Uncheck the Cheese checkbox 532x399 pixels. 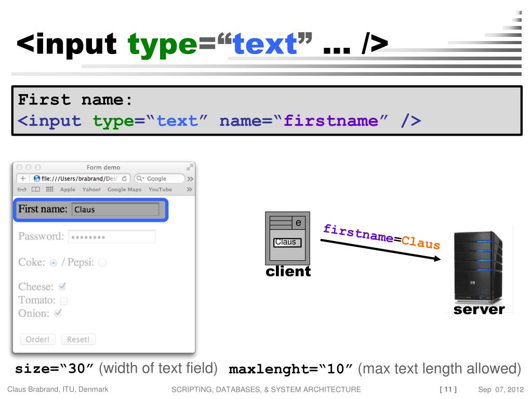coord(62,287)
